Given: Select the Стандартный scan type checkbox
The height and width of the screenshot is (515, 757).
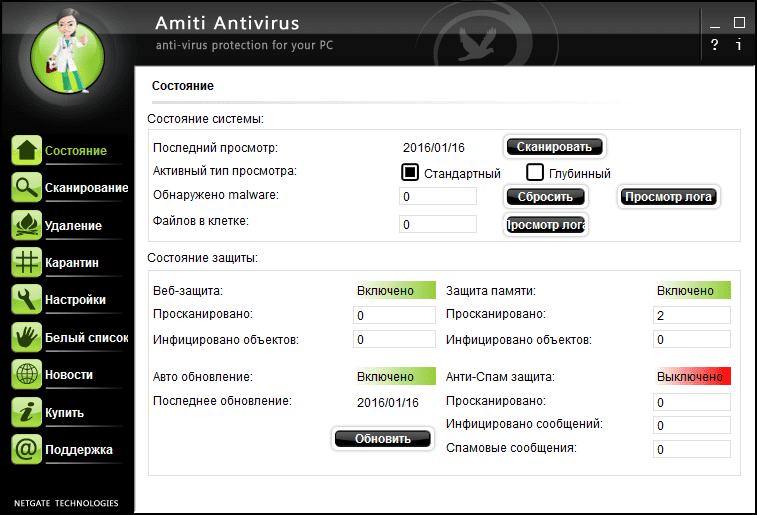Looking at the screenshot, I should click(409, 172).
